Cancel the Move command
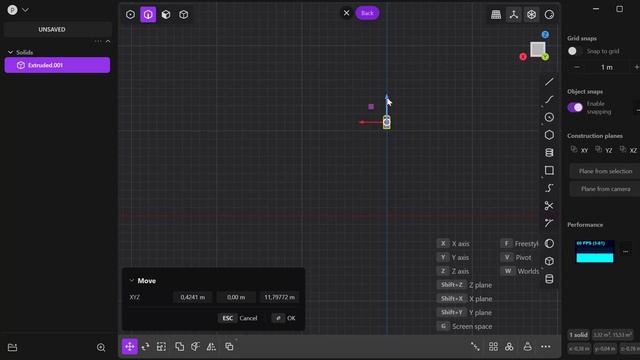 tap(239, 318)
